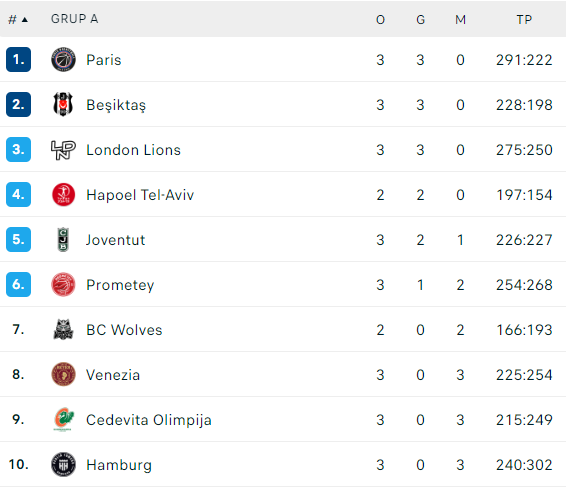The height and width of the screenshot is (487, 566).
Task: Click the Hamburg Towers logo
Action: 63,464
